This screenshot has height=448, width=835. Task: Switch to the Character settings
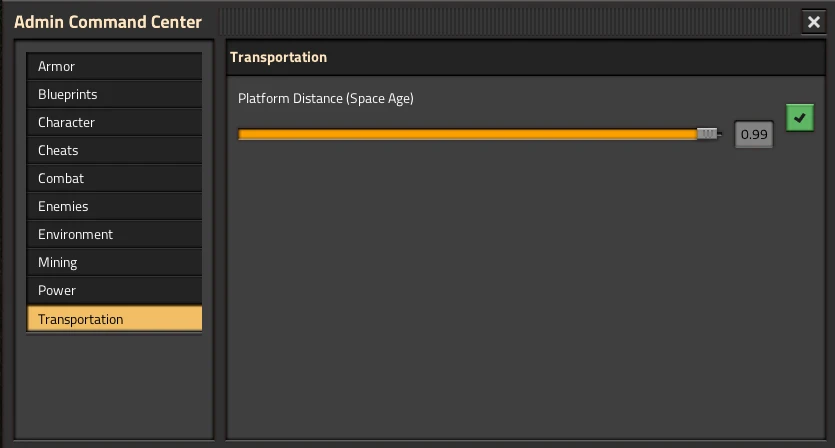114,122
